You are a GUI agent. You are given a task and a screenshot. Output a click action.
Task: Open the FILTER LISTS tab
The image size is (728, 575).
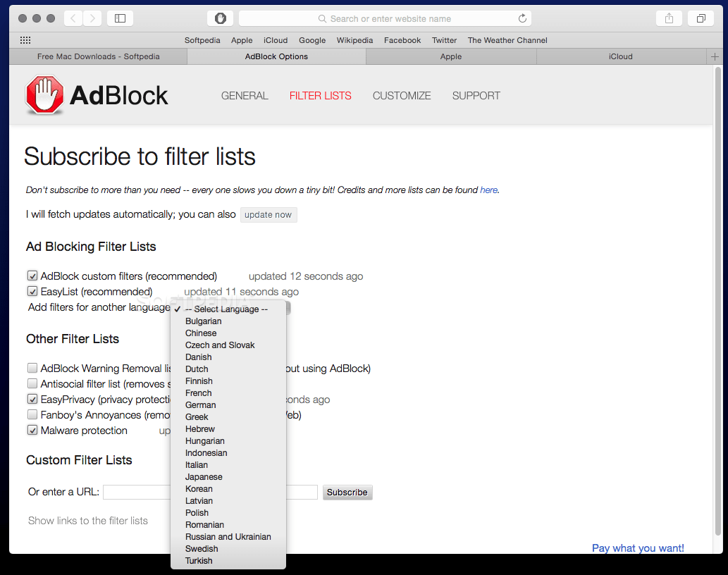pos(321,96)
